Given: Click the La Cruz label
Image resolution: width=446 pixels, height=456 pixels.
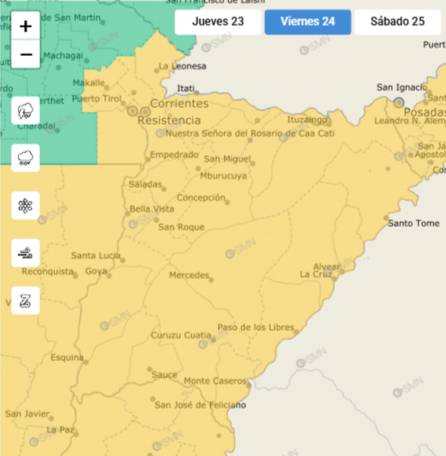Looking at the screenshot, I should click(x=315, y=274).
